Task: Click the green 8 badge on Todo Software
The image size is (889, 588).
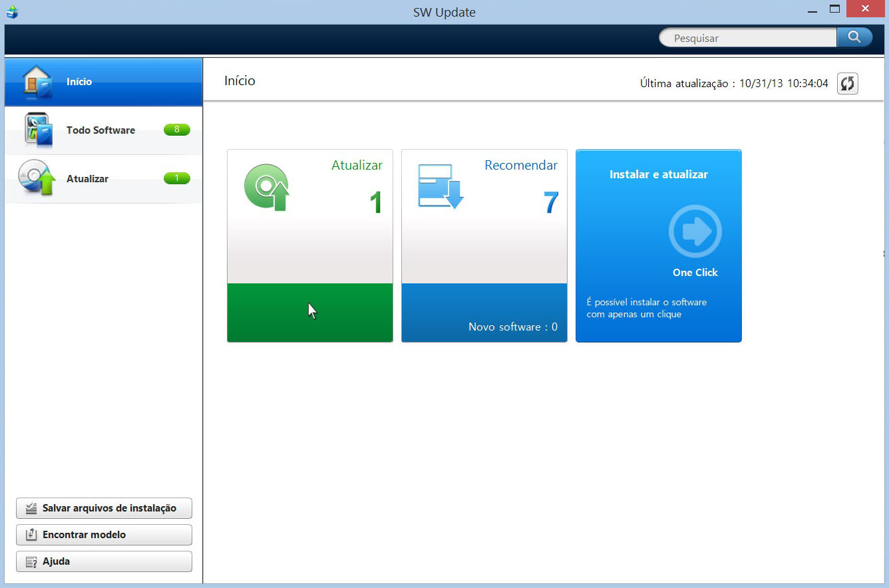Action: 177,130
